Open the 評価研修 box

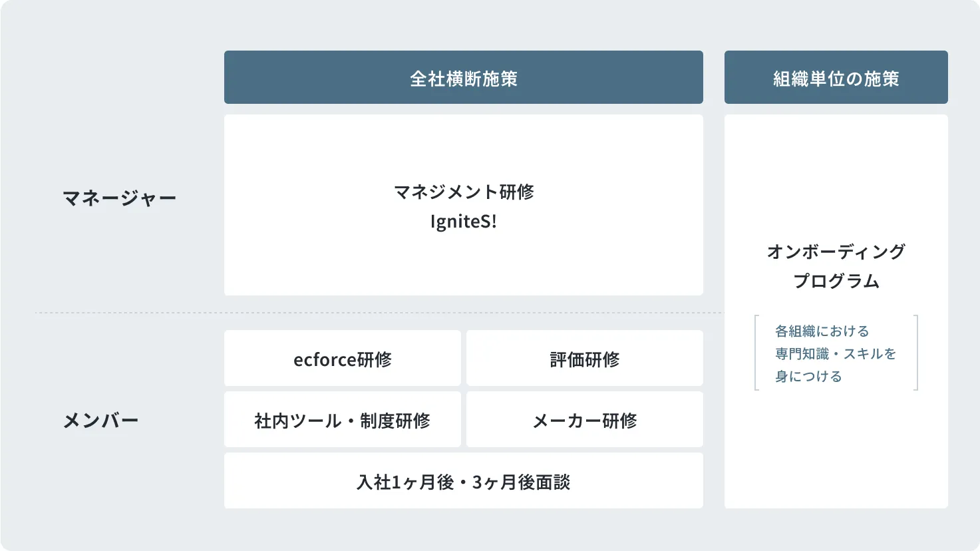click(x=584, y=359)
